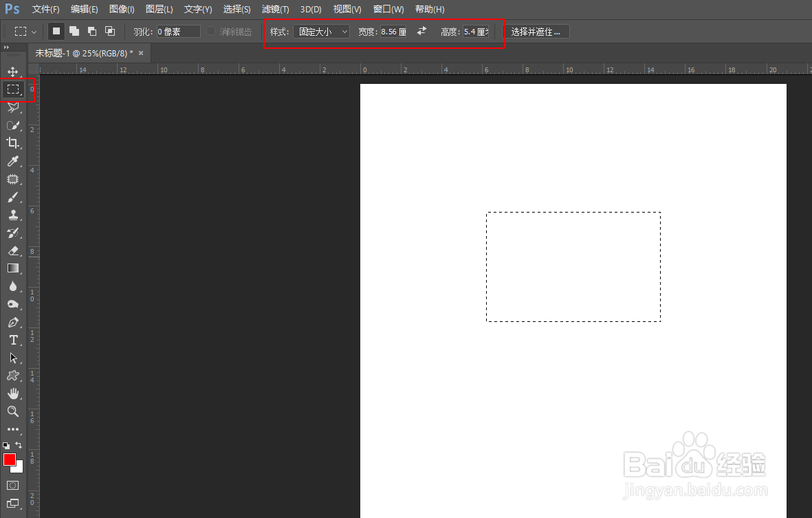
Task: Reset default foreground and background colors
Action: tap(6, 446)
